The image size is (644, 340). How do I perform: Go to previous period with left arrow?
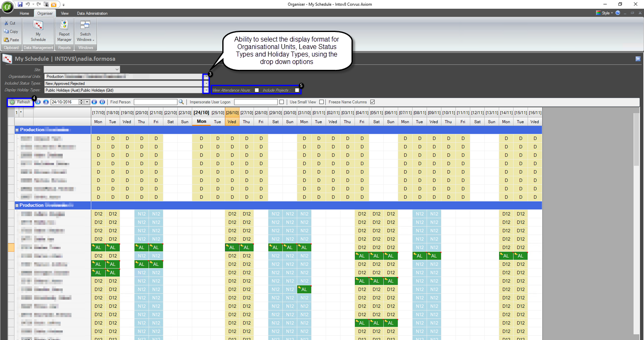coord(46,102)
